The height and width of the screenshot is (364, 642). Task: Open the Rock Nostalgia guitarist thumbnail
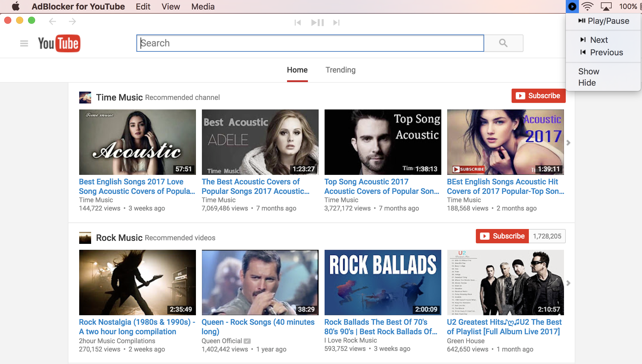point(138,283)
